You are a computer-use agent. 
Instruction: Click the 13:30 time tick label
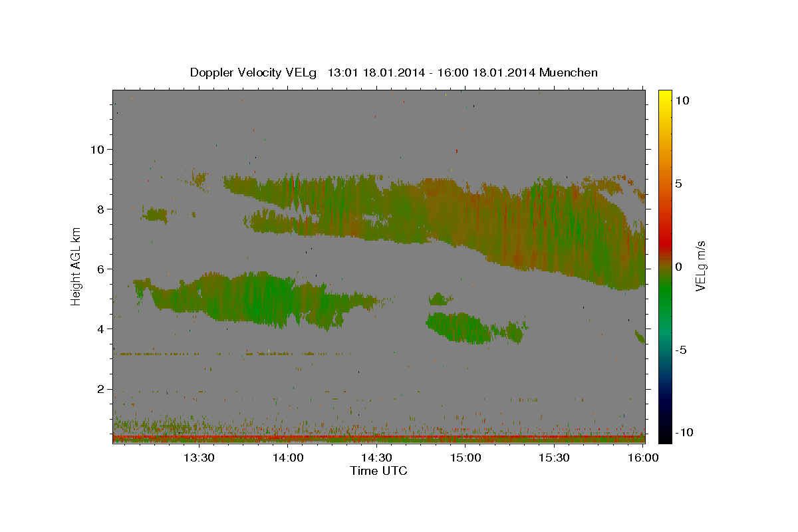tap(199, 458)
